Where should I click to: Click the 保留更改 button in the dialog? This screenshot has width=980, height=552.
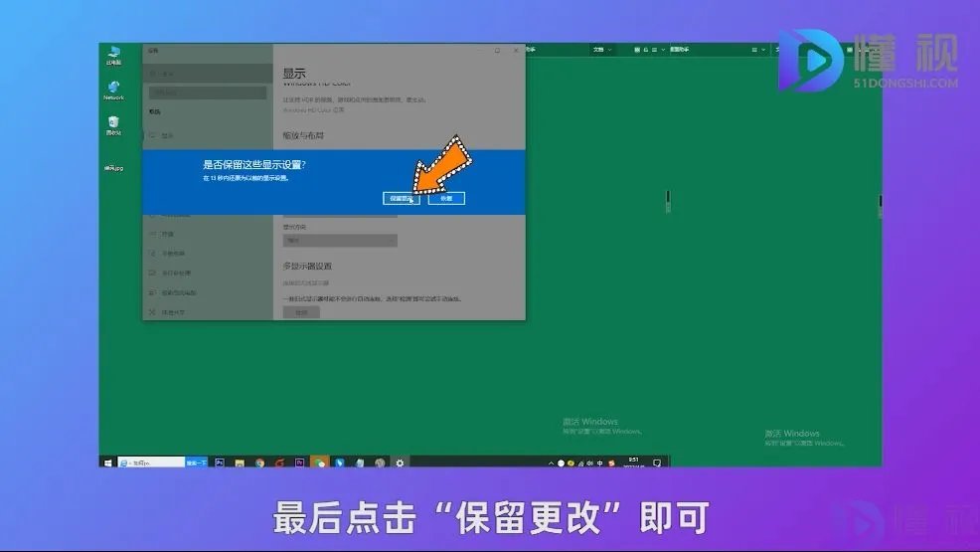[401, 198]
